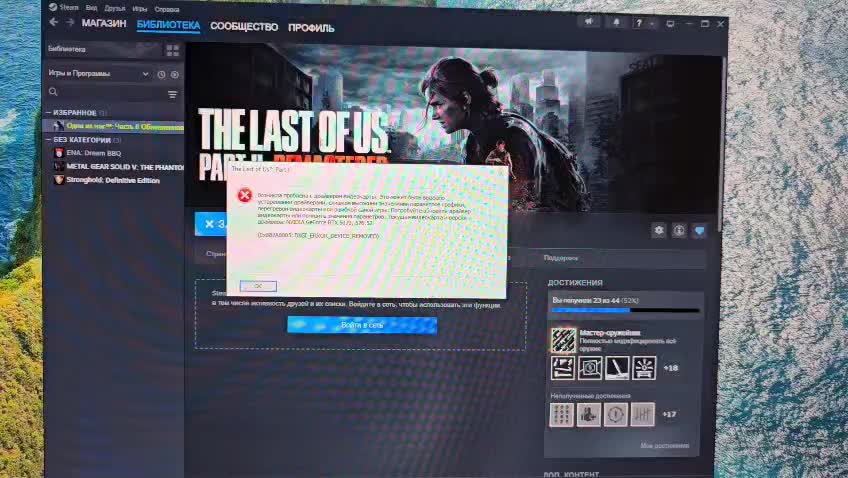The image size is (848, 478).
Task: Show +17 more locked achievements
Action: coord(669,415)
